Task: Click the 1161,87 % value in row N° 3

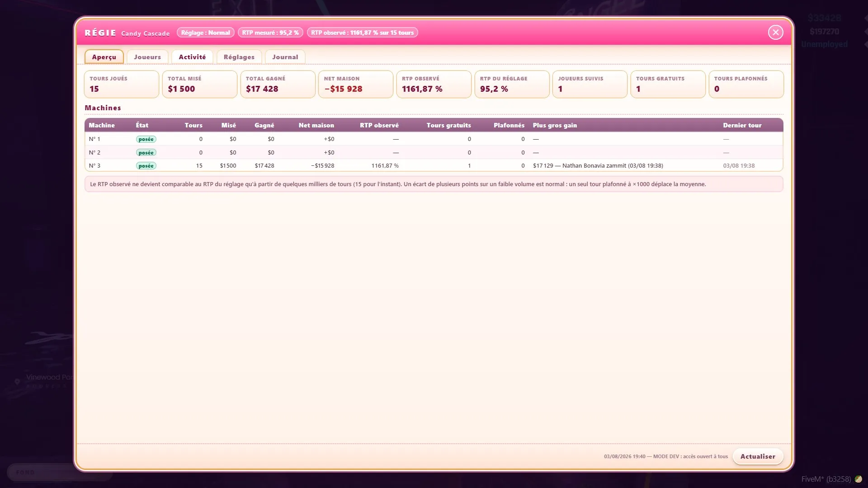Action: pos(385,165)
